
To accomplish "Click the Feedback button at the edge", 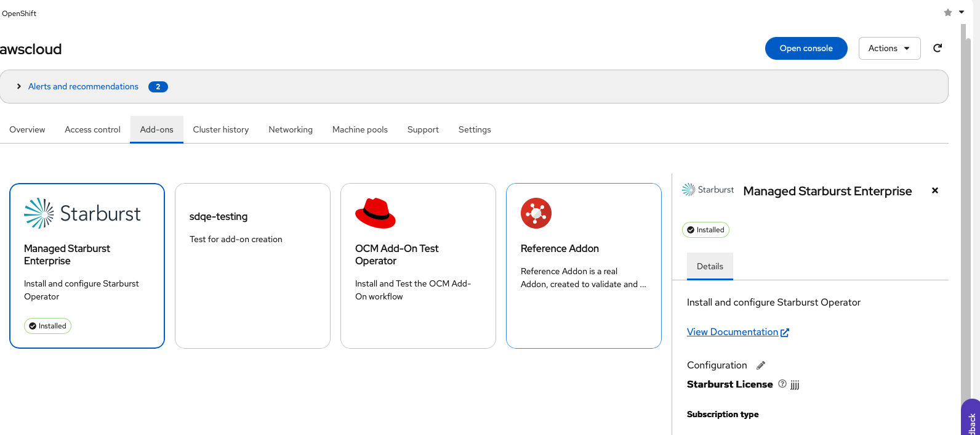I will pyautogui.click(x=971, y=422).
